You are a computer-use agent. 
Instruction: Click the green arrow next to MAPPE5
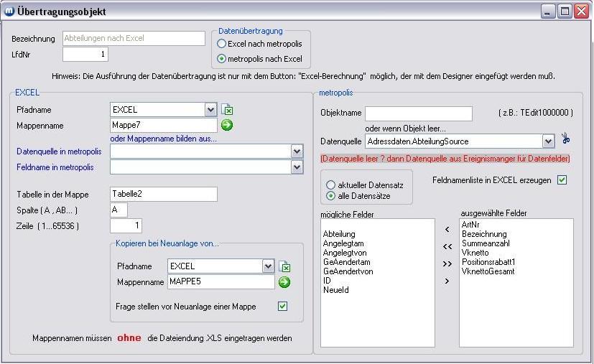click(x=284, y=282)
